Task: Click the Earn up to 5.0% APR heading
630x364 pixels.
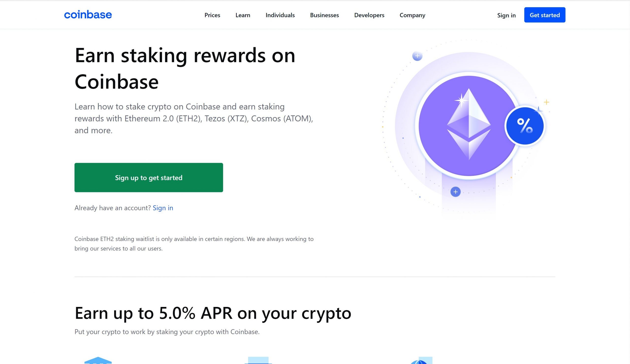Action: pos(213,313)
